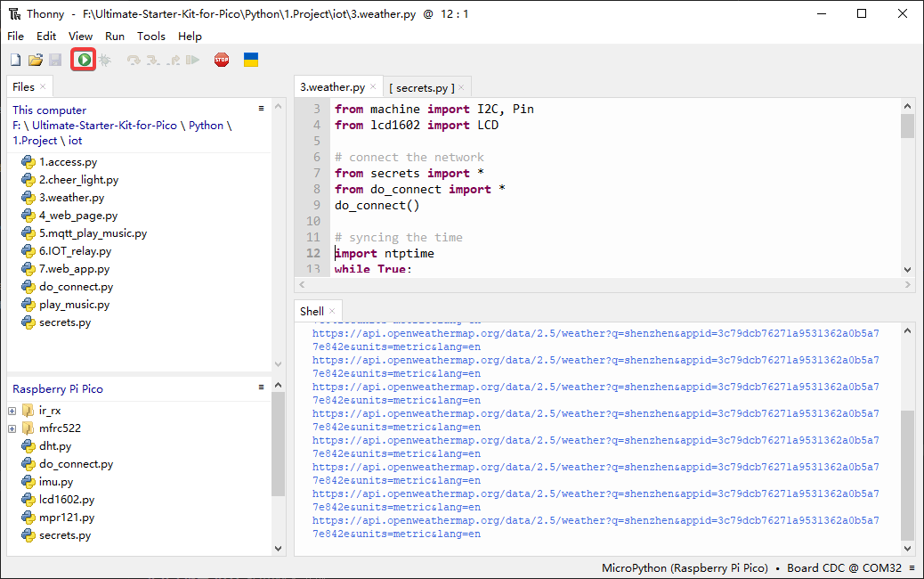The width and height of the screenshot is (924, 579).
Task: Click the editor vertical scrollbar up arrow
Action: coord(907,106)
